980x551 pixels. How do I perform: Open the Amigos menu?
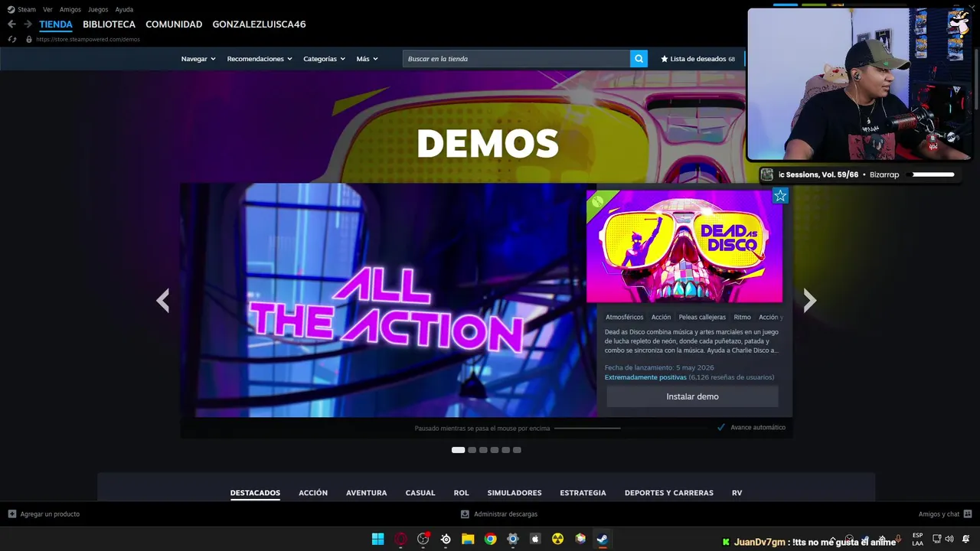click(70, 9)
